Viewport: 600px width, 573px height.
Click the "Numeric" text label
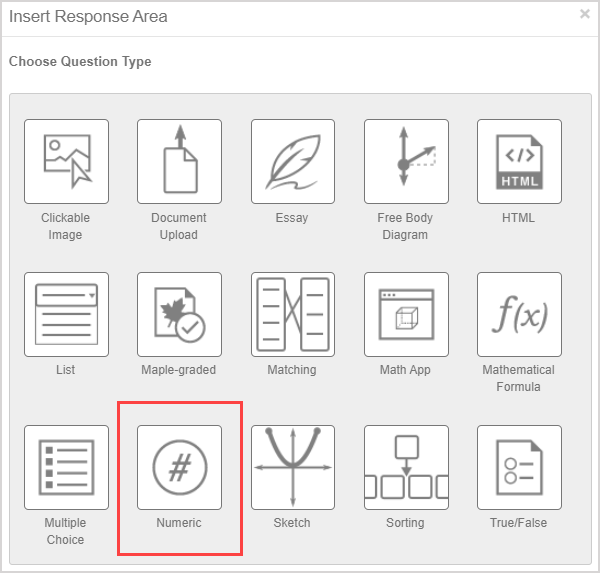179,523
